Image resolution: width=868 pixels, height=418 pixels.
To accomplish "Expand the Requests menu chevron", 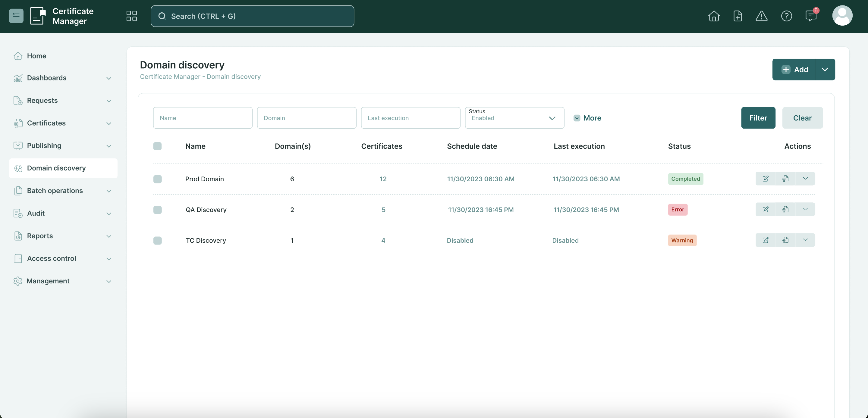I will 109,101.
